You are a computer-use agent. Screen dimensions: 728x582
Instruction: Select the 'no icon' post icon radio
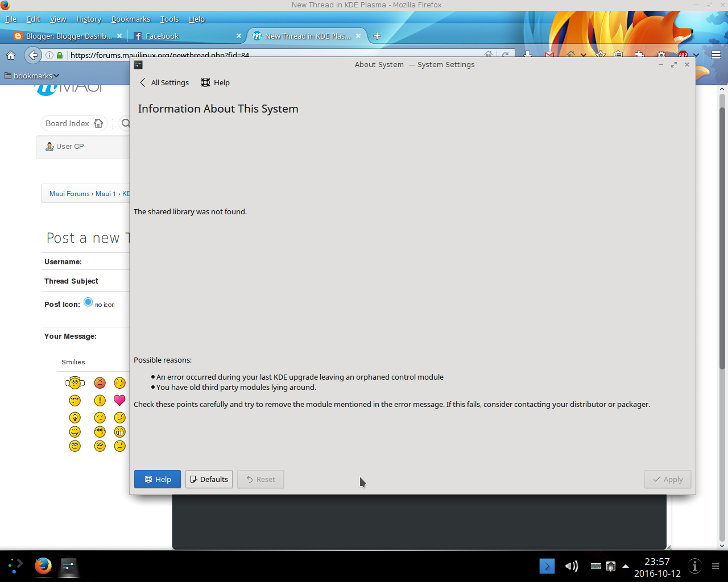88,302
